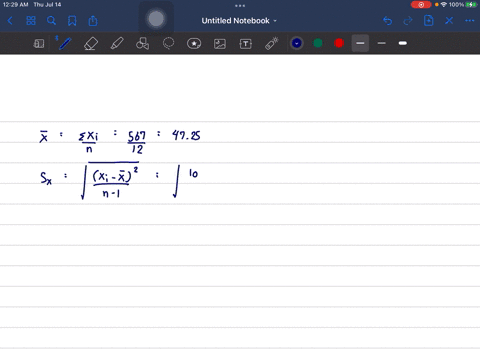Viewport: 480px width, 360px height.
Task: Tap the handwritten value 47.25
Action: tap(186, 136)
